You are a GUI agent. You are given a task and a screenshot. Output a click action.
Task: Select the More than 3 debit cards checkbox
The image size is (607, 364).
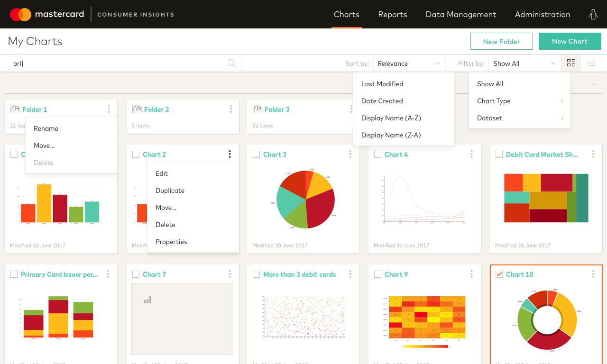point(257,274)
